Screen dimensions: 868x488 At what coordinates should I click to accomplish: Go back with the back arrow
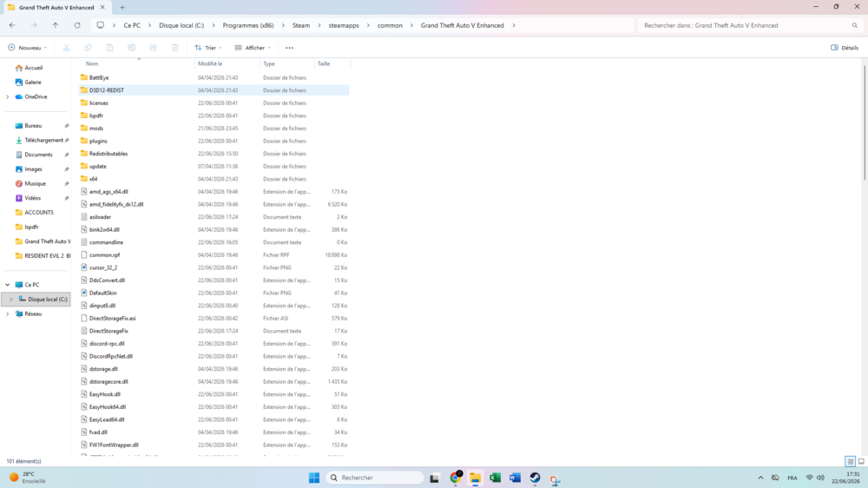(x=12, y=25)
